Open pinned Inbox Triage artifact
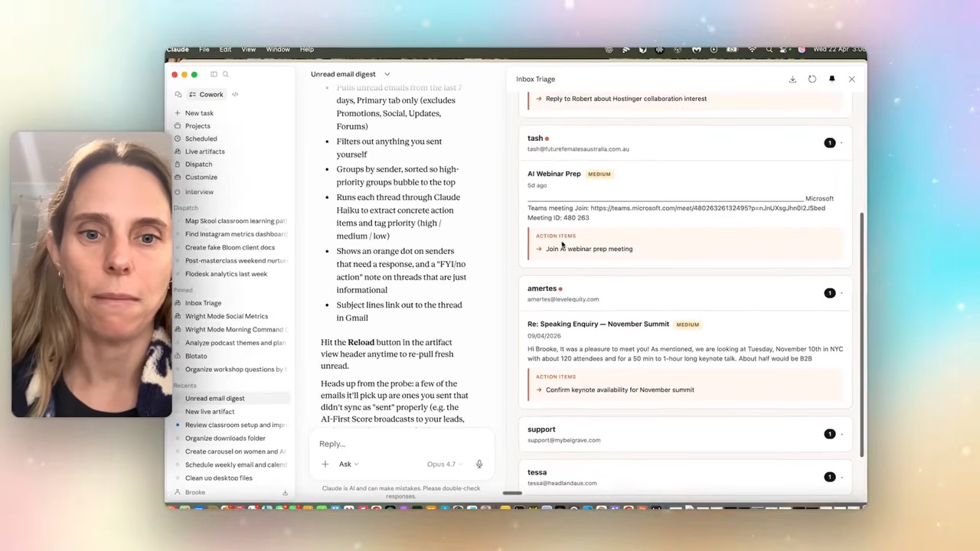The image size is (980, 551). (203, 303)
